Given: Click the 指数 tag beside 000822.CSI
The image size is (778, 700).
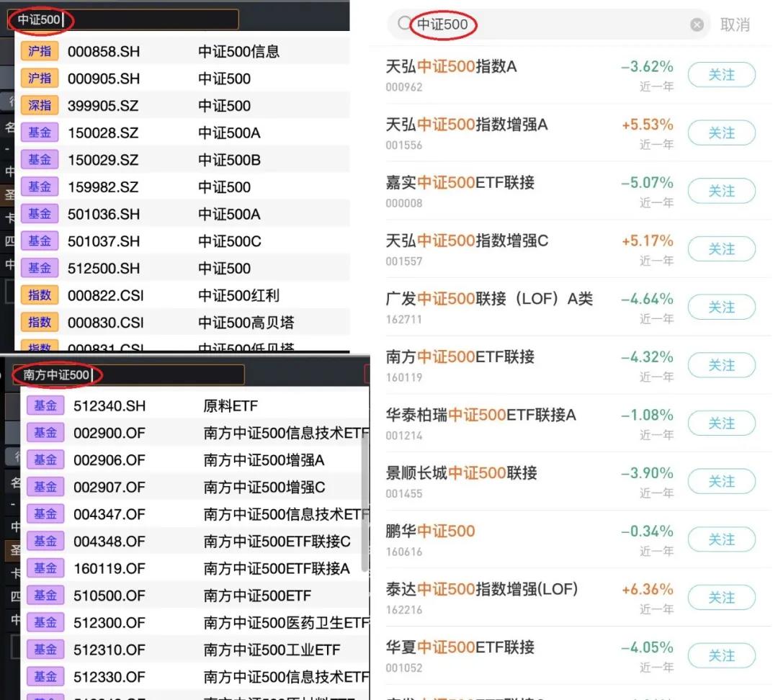Looking at the screenshot, I should tap(40, 295).
